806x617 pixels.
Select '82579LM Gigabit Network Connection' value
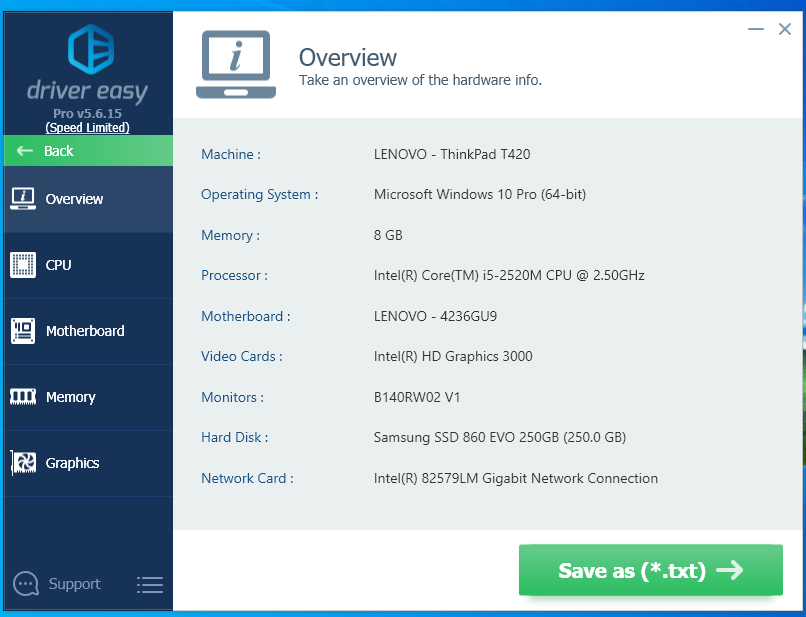pyautogui.click(x=516, y=479)
